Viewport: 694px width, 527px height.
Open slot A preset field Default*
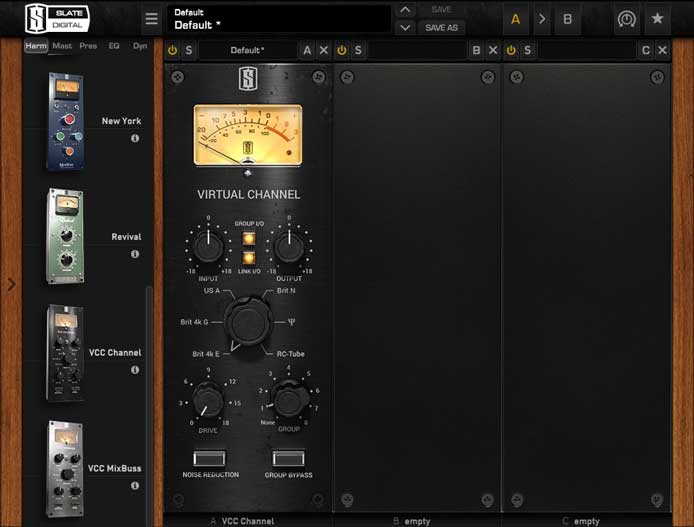tap(247, 50)
